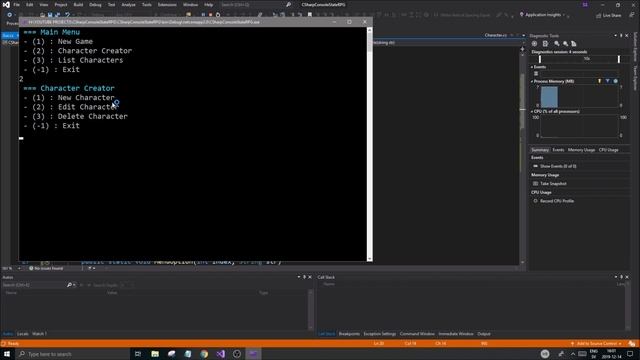Click the Record CPU Profile circle icon
This screenshot has height=360, width=640.
pyautogui.click(x=536, y=201)
